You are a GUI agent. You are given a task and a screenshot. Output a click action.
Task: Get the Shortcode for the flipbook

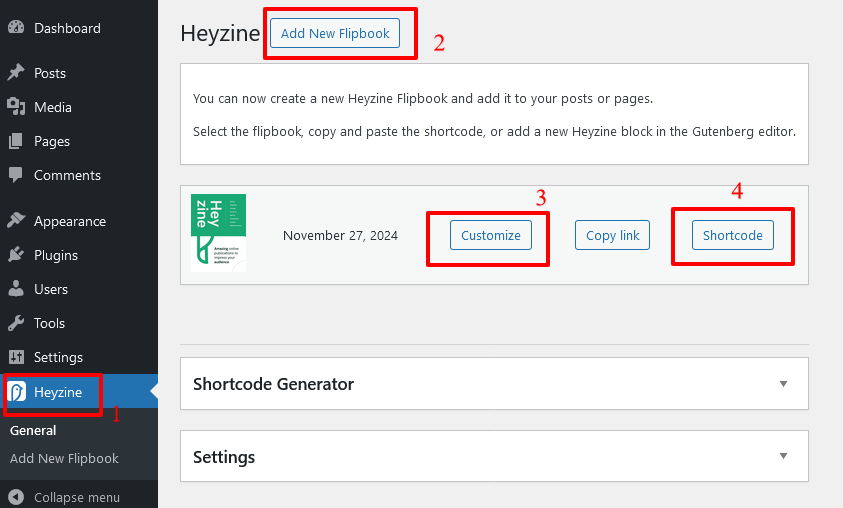(733, 235)
